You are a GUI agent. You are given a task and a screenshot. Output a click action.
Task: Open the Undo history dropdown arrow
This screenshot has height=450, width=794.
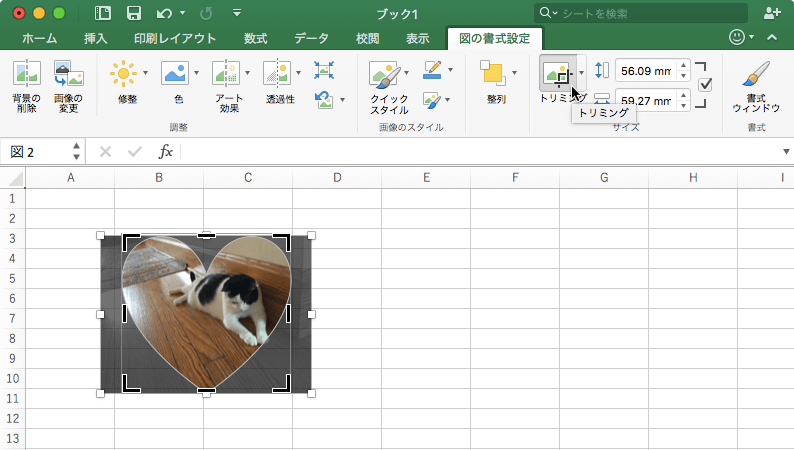point(182,13)
